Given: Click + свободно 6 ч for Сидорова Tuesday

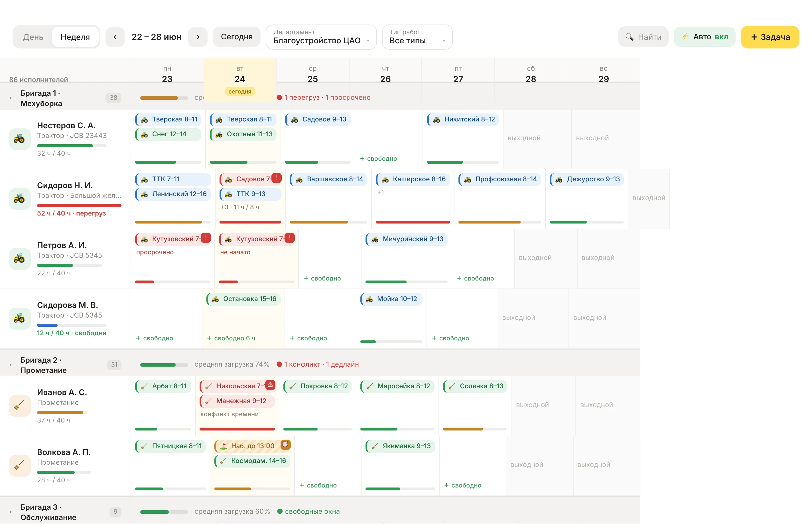Looking at the screenshot, I should tap(231, 338).
